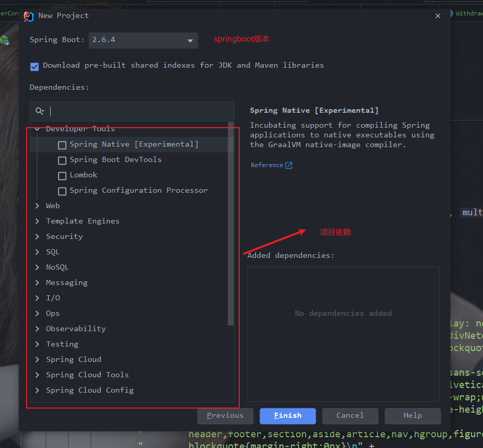Image resolution: width=483 pixels, height=448 pixels.
Task: Expand the Spring Cloud Config category
Action: click(37, 391)
